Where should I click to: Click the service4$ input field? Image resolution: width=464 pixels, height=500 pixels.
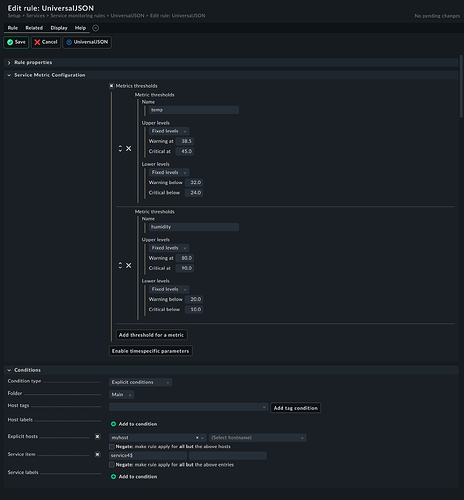tap(148, 456)
